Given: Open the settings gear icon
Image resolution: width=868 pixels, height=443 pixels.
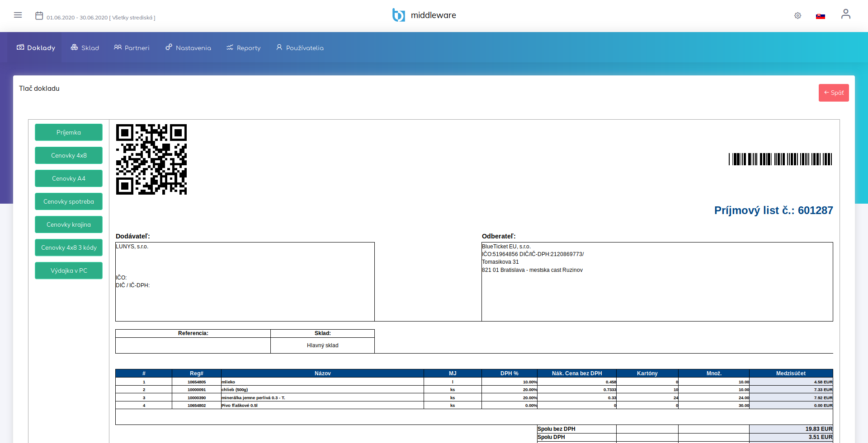Looking at the screenshot, I should pyautogui.click(x=797, y=16).
